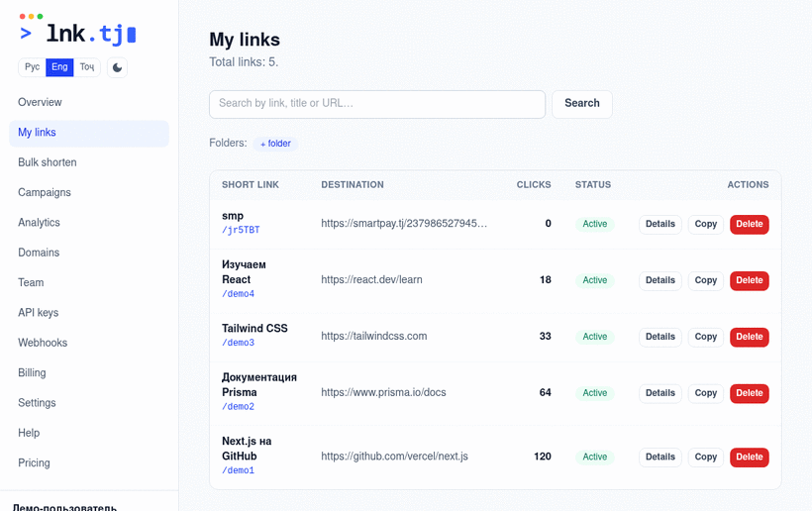Open My links in the sidebar
Screen dimensions: 812x511
pos(89,133)
